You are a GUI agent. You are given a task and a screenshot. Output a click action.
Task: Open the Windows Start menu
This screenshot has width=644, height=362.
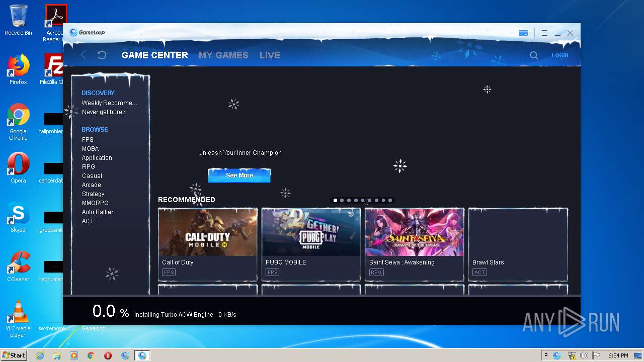(x=14, y=355)
